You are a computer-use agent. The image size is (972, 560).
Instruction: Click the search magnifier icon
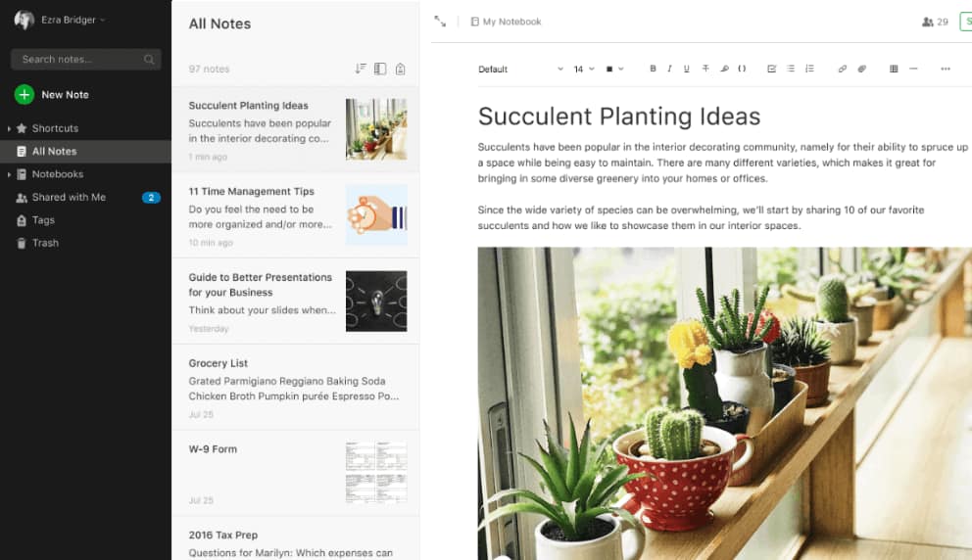149,60
